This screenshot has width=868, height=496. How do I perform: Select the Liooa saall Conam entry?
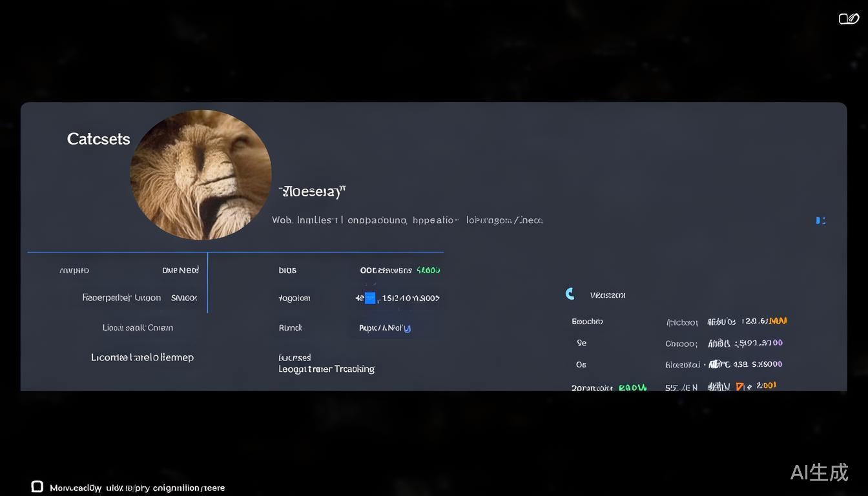coord(138,327)
